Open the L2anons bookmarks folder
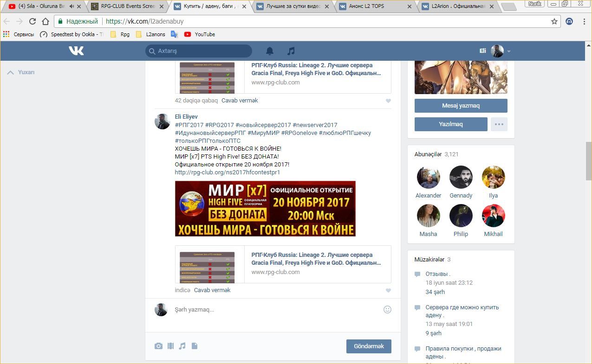 click(x=150, y=34)
